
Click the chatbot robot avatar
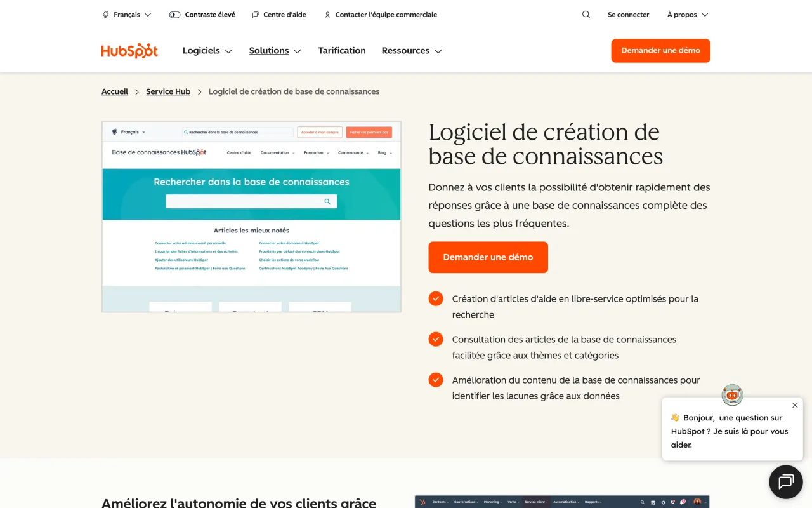tap(732, 395)
